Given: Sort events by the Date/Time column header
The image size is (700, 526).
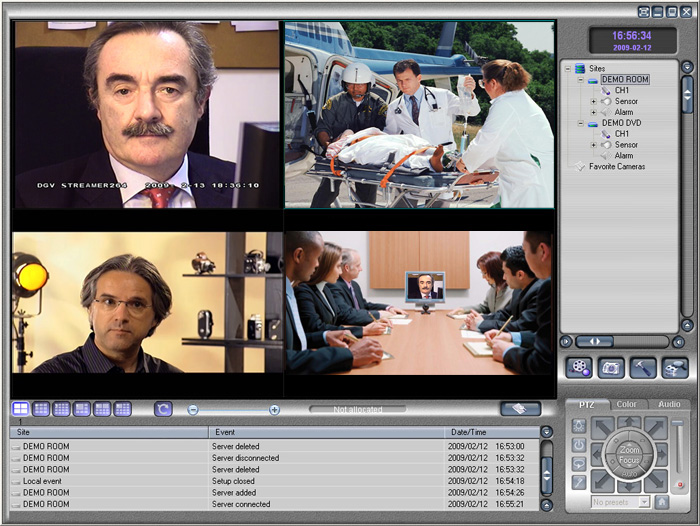Looking at the screenshot, I should (x=492, y=432).
